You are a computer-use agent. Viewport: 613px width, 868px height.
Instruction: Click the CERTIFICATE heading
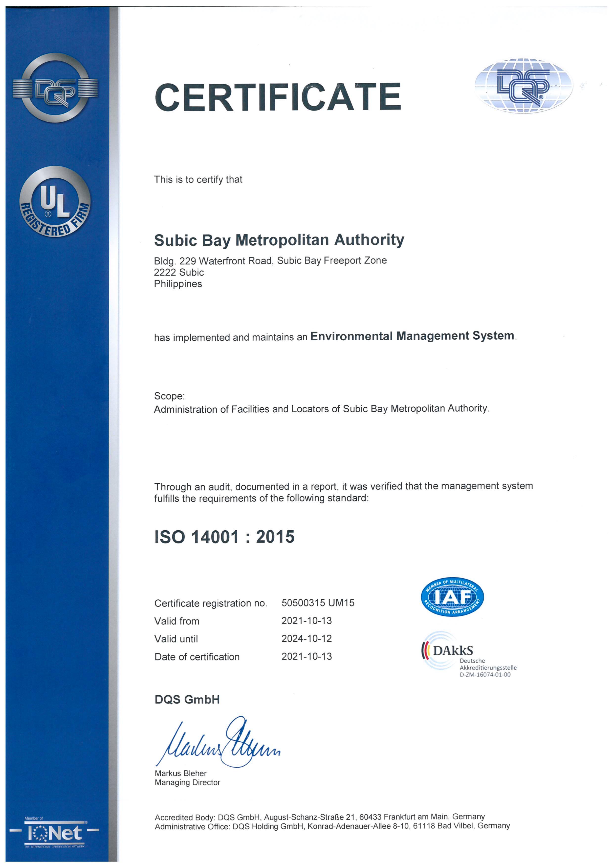click(278, 97)
